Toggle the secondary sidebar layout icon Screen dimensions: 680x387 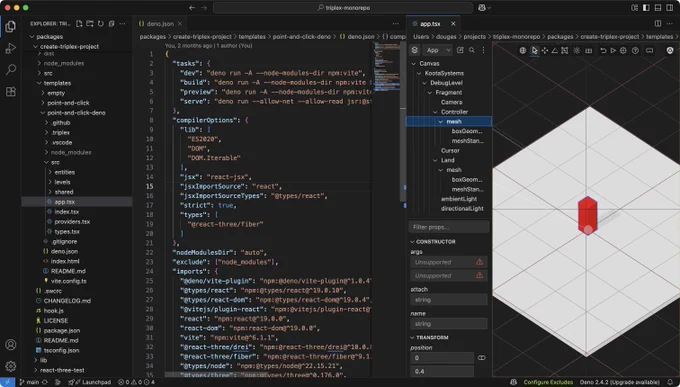[670, 8]
